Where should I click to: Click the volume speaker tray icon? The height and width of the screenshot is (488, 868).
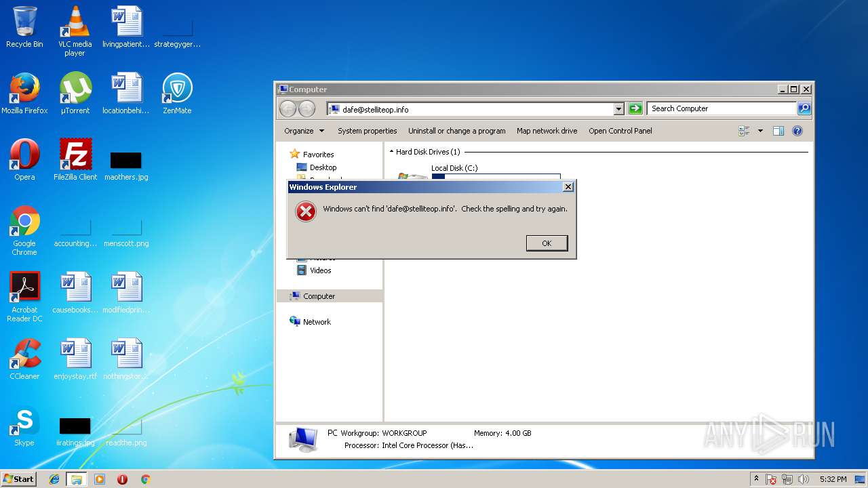(x=804, y=479)
